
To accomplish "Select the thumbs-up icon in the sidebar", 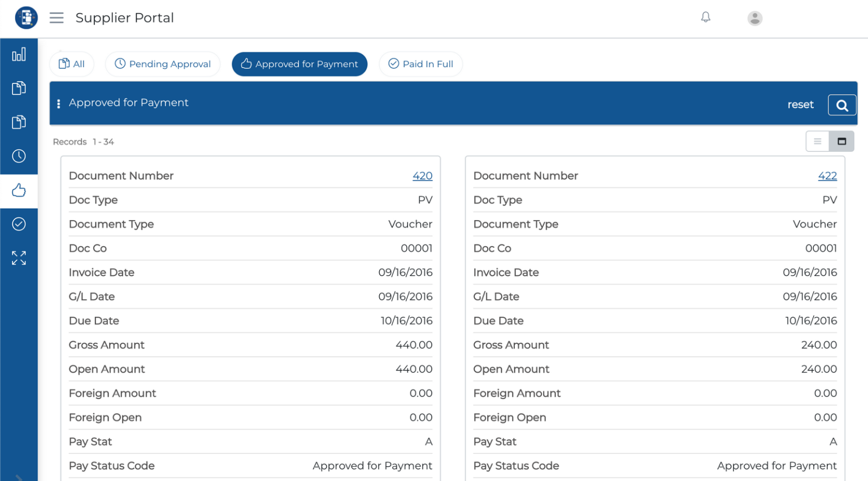I will coord(19,190).
